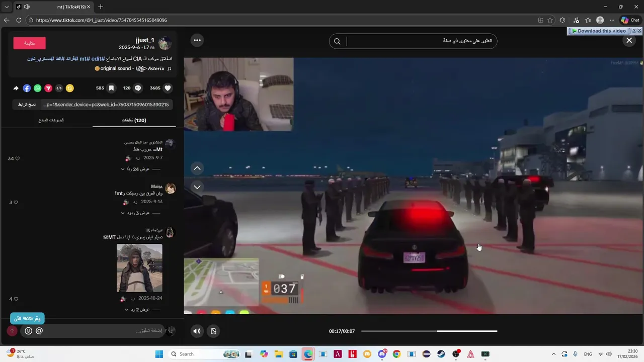
Task: Open the video more-options ellipsis menu
Action: click(x=197, y=40)
